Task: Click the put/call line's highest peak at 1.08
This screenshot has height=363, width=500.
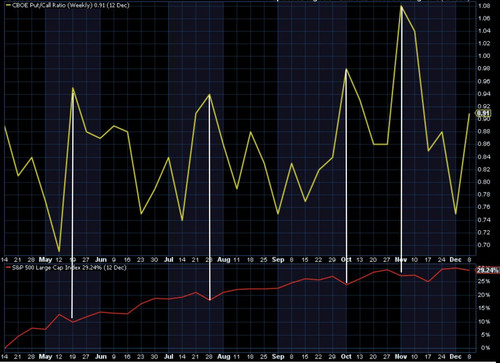Action: [401, 6]
